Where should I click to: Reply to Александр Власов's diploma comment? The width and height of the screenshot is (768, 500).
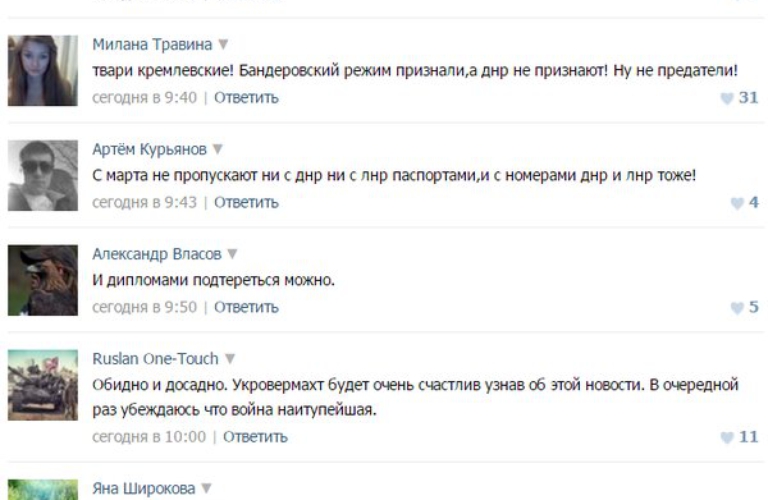[x=246, y=308]
